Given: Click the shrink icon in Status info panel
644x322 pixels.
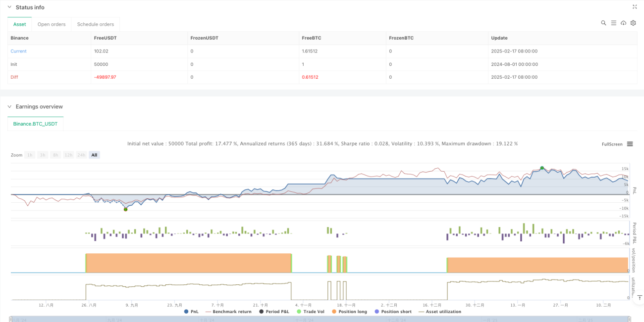Looking at the screenshot, I should [635, 7].
